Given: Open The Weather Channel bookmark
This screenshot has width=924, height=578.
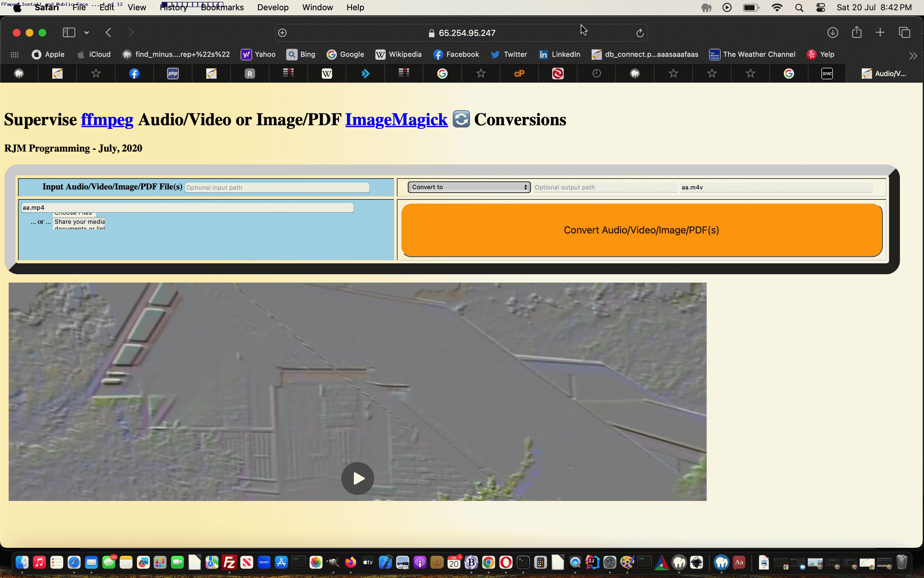Looking at the screenshot, I should (x=752, y=54).
